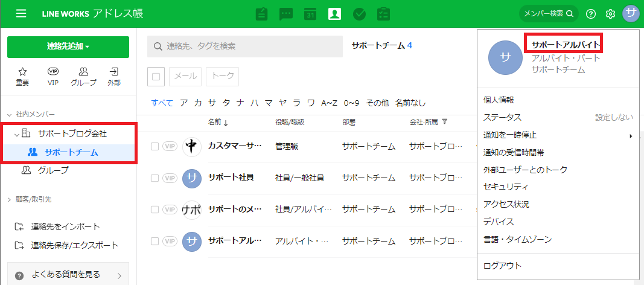Open the Talk speech-bubble icon in the header
Screen dimensions: 644x285
click(x=285, y=13)
